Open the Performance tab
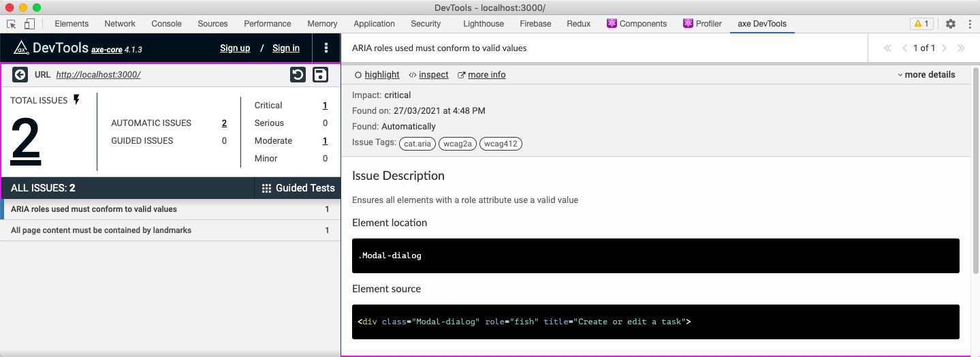This screenshot has height=357, width=980. (268, 24)
